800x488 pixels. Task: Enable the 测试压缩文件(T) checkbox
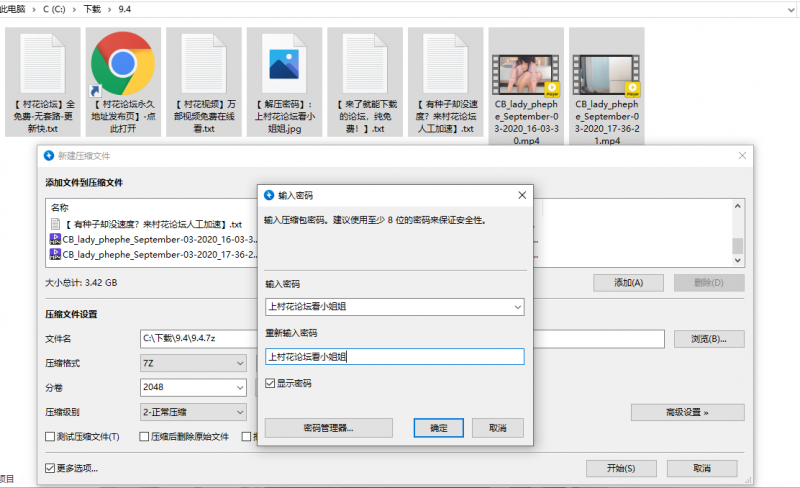coord(51,437)
